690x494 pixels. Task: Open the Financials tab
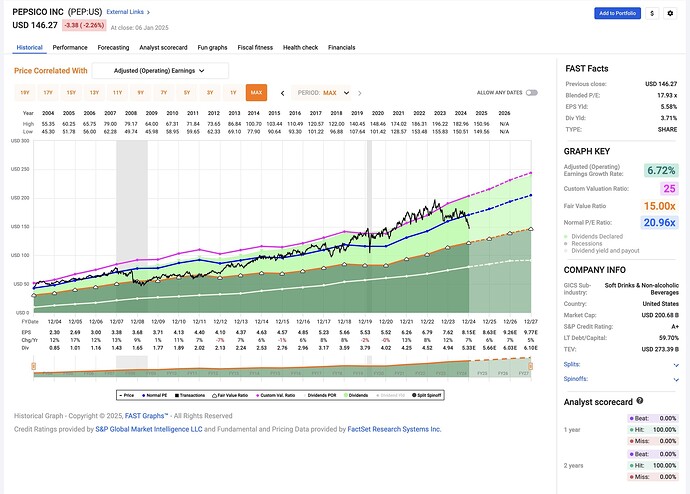click(x=341, y=48)
